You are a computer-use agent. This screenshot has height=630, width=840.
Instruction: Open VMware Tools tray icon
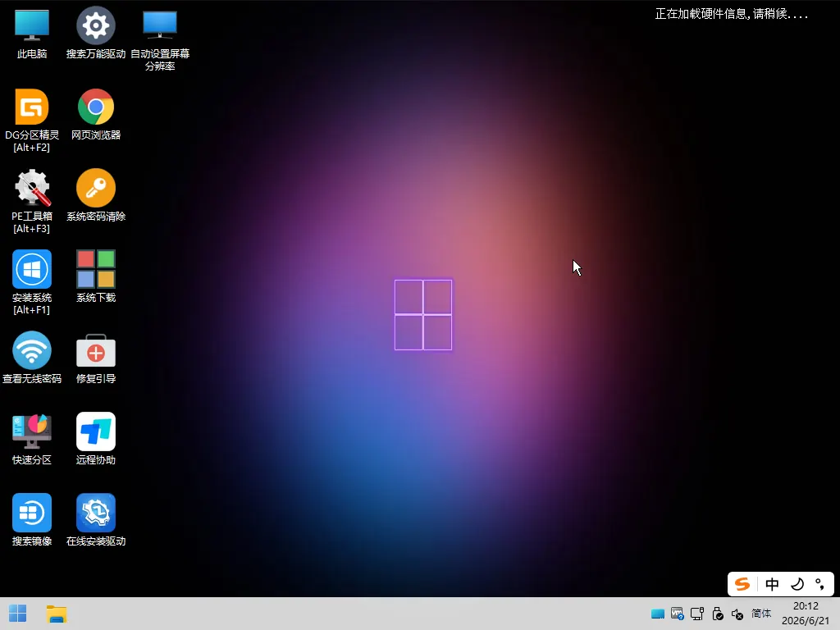677,614
